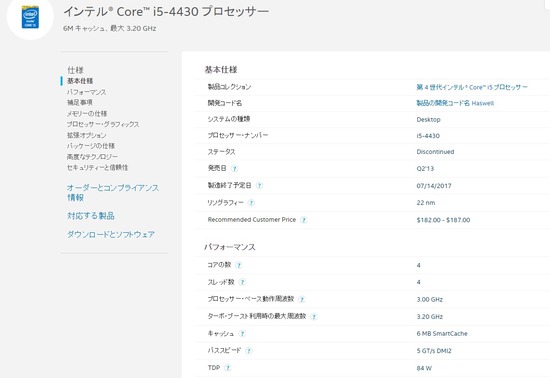The height and width of the screenshot is (378, 550).
Task: Click the i5-4430 processor number value
Action: coord(428,136)
